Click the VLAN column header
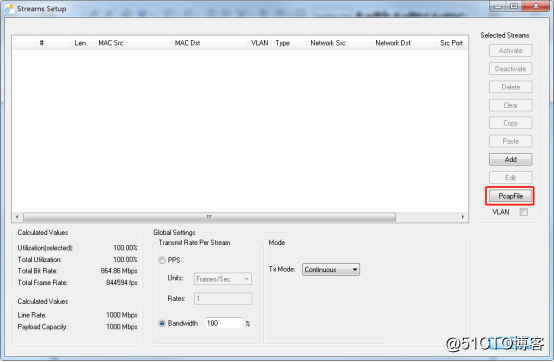The image size is (554, 362). (x=259, y=43)
